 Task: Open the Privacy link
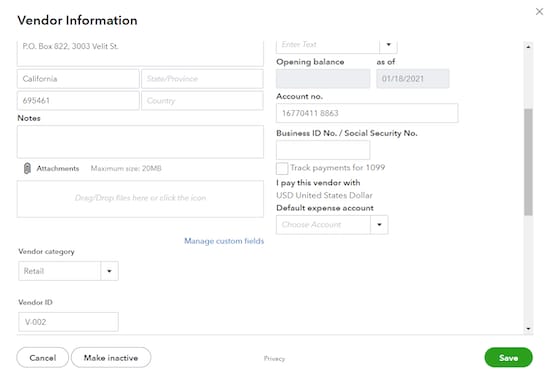pos(274,358)
